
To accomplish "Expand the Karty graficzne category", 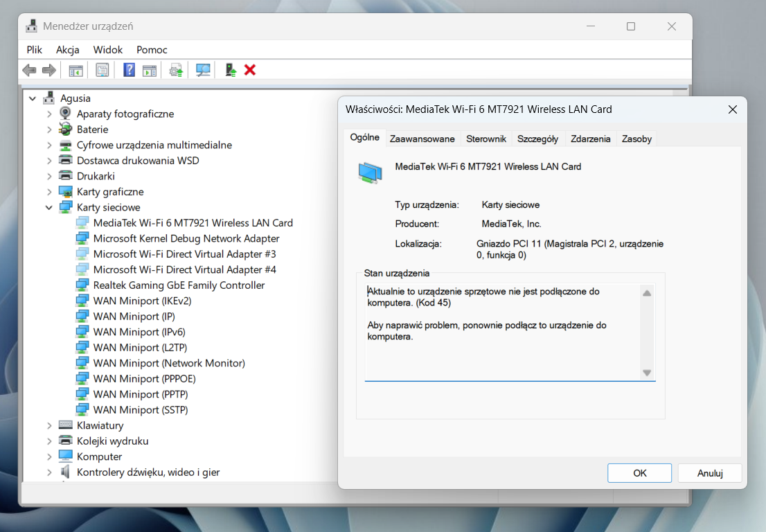I will pos(49,191).
